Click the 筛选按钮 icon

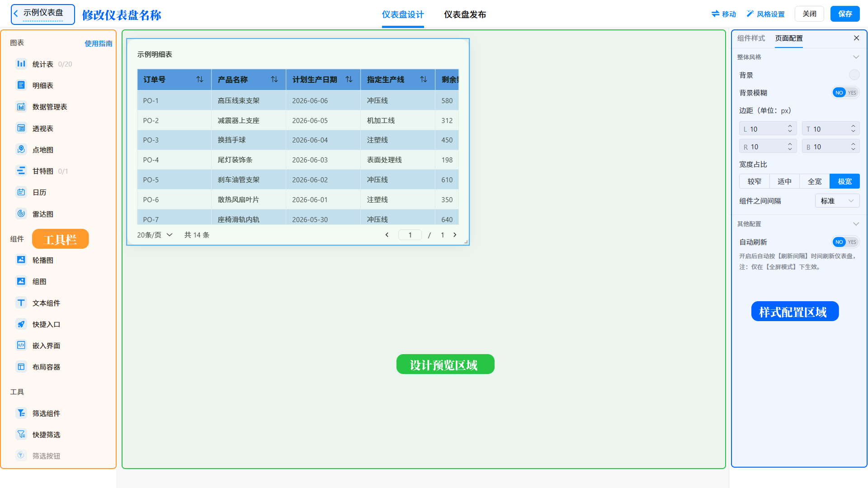(x=21, y=455)
